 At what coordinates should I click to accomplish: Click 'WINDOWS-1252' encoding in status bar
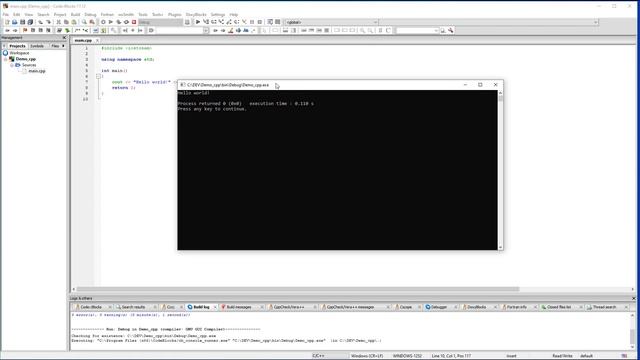pos(407,356)
